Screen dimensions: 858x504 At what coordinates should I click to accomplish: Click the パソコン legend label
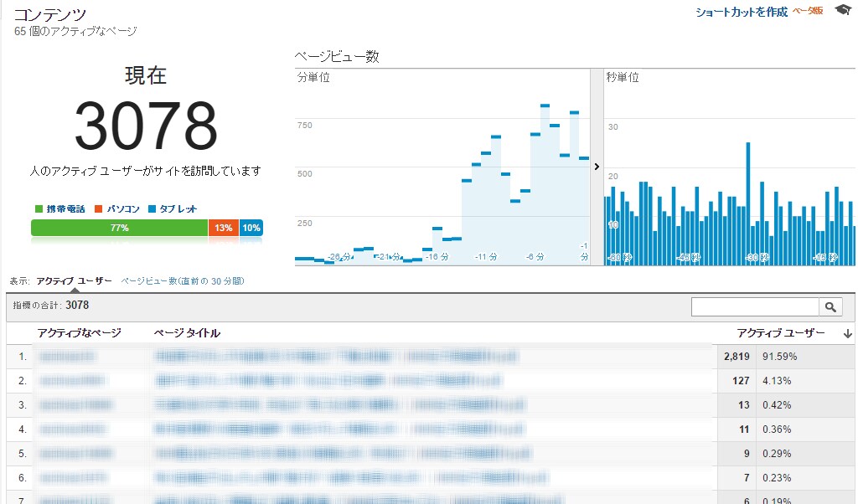(123, 208)
